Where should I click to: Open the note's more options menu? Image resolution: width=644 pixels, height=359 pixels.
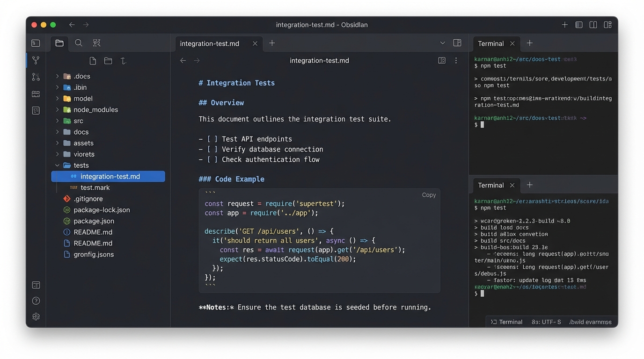pos(456,60)
